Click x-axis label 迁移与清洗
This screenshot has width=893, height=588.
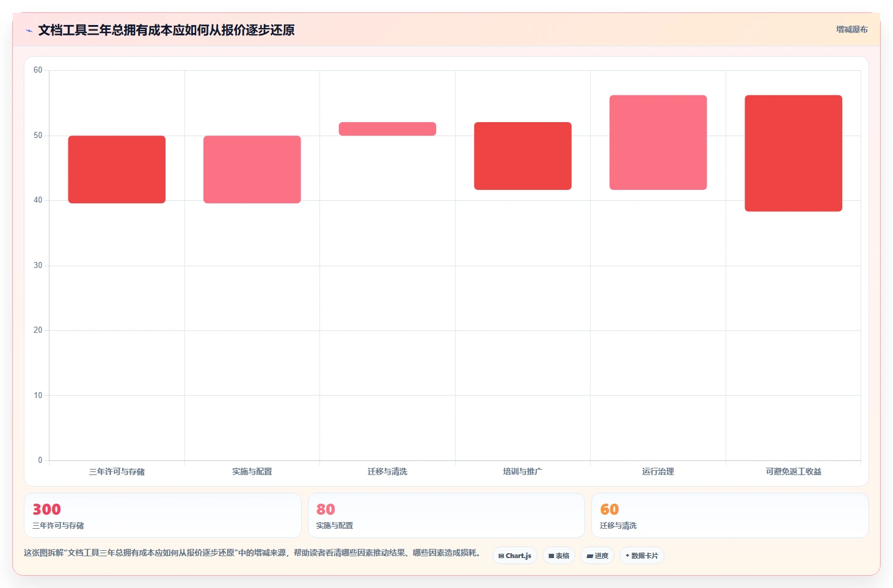(387, 471)
